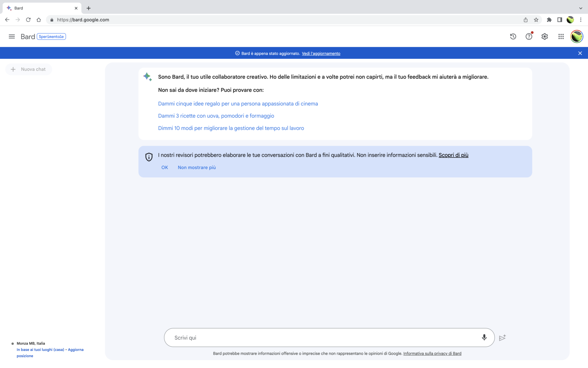Select the Bard browser tab

pyautogui.click(x=42, y=8)
